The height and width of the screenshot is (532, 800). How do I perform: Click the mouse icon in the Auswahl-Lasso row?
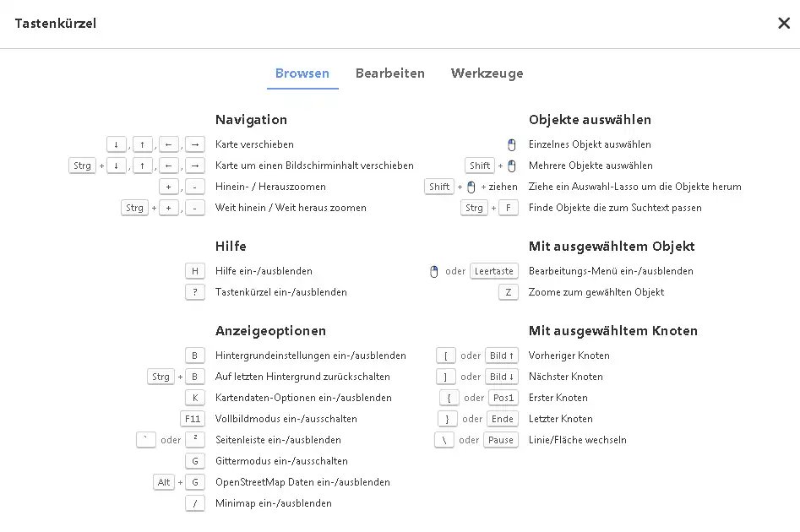pyautogui.click(x=471, y=187)
